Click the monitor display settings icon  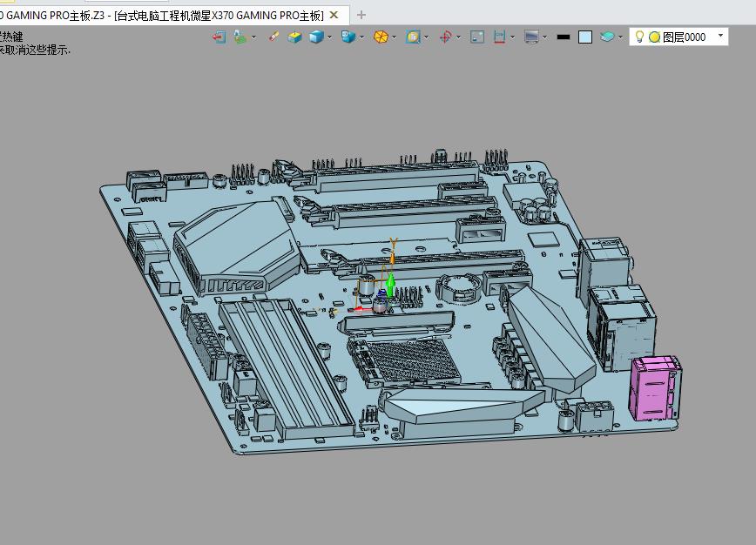tap(531, 37)
